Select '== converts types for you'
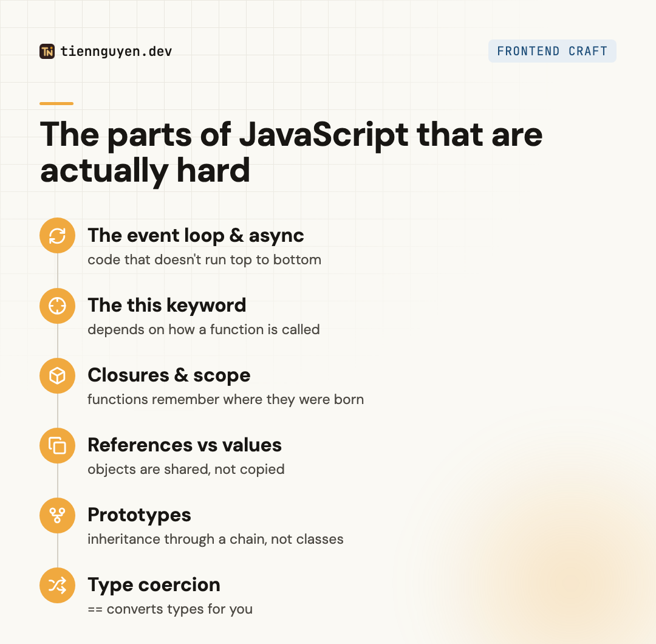The width and height of the screenshot is (656, 644). tap(170, 609)
